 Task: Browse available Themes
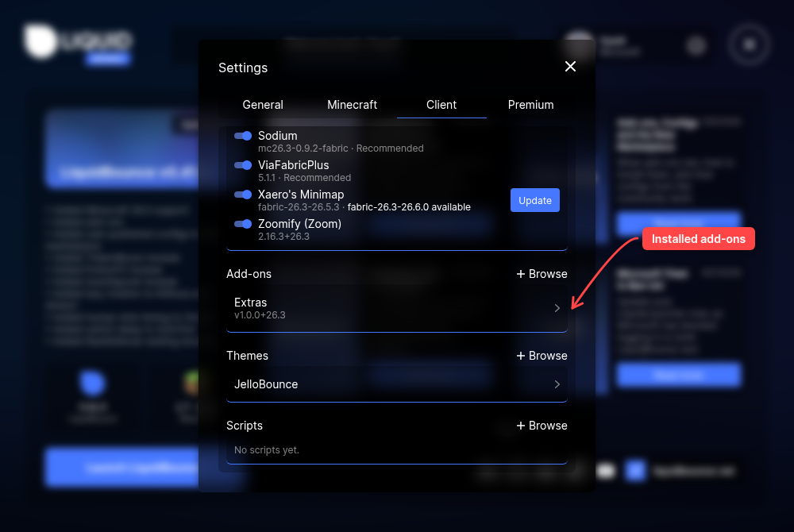[x=542, y=356]
